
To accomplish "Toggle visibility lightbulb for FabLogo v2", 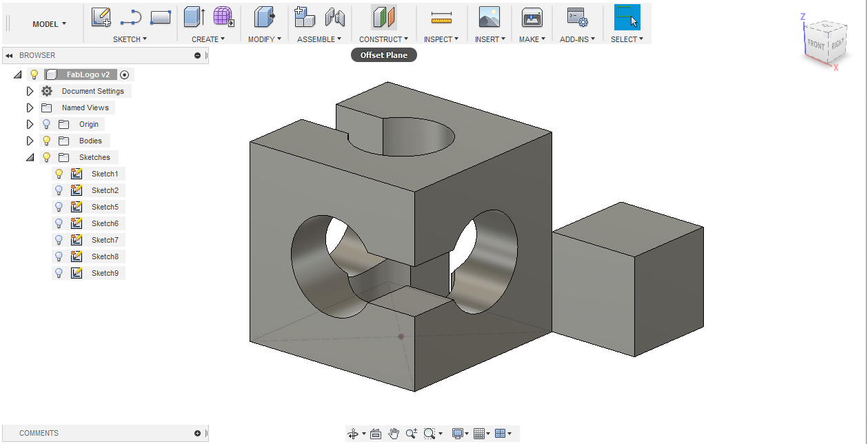I will pos(34,74).
